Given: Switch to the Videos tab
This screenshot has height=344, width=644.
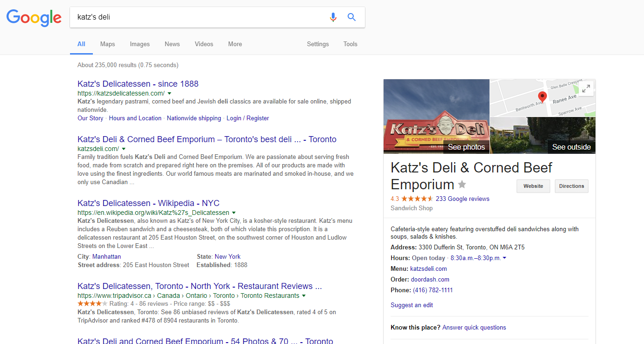Looking at the screenshot, I should click(x=204, y=44).
